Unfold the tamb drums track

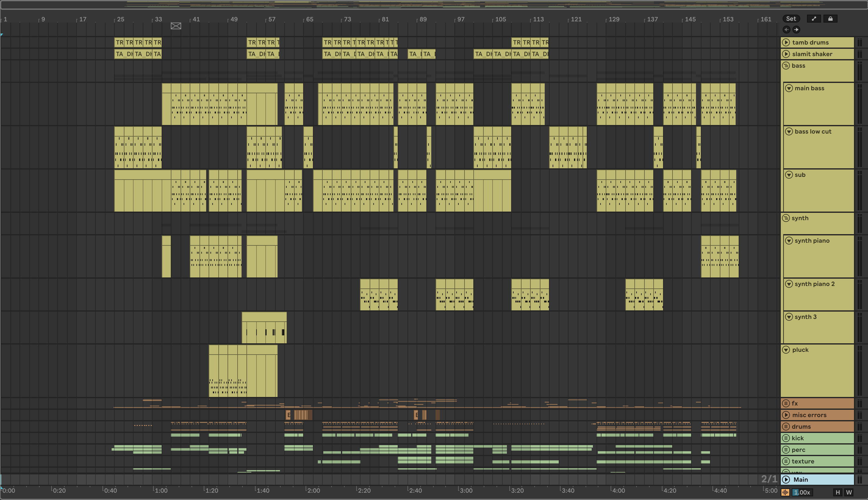point(786,42)
